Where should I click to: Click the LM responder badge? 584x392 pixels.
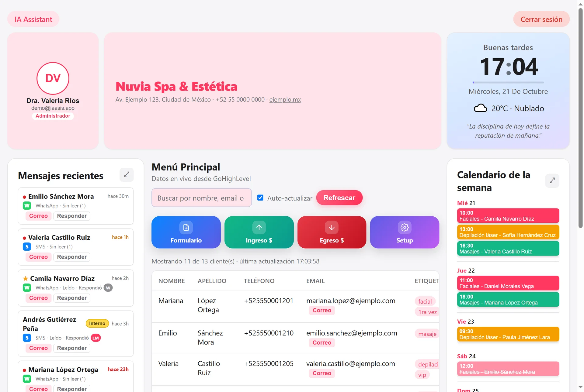96,338
